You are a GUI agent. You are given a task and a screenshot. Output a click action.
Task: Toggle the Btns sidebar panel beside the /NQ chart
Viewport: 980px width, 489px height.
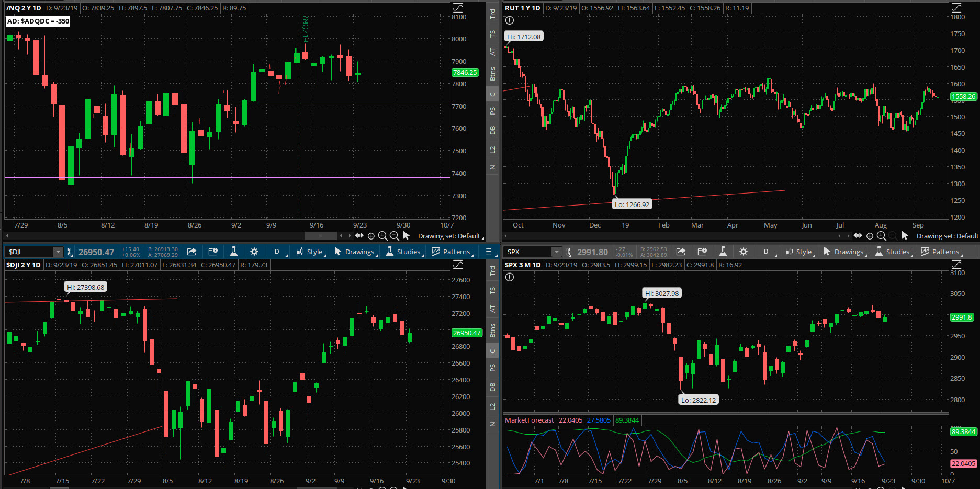pyautogui.click(x=492, y=74)
